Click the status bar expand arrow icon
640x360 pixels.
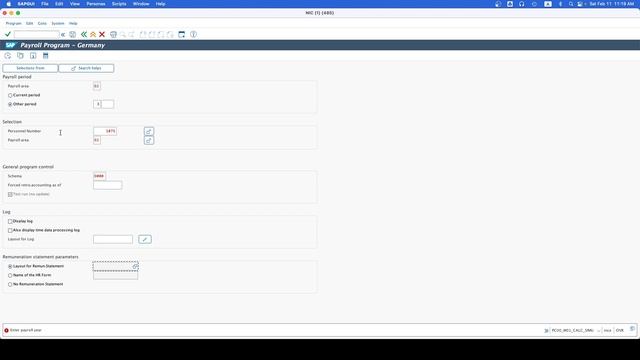546,331
